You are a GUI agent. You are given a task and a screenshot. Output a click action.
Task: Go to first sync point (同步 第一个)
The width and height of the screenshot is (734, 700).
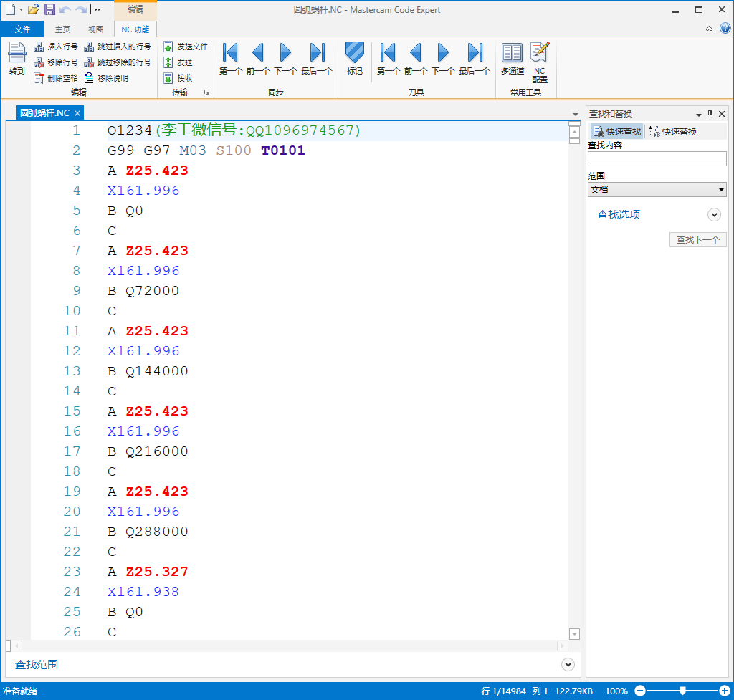tap(230, 59)
